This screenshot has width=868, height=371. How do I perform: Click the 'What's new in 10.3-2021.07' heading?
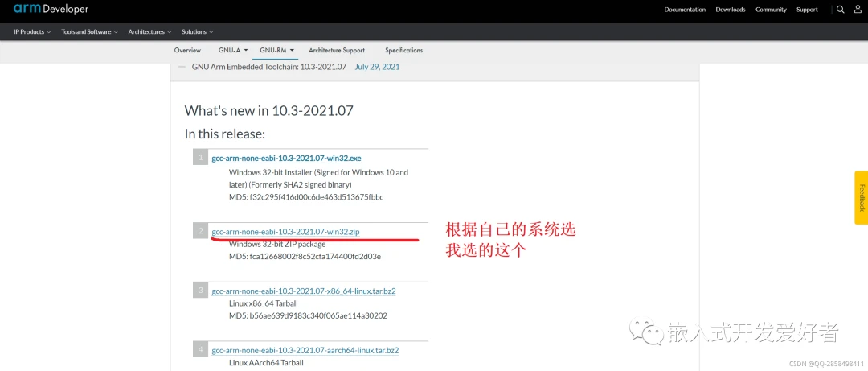click(268, 110)
